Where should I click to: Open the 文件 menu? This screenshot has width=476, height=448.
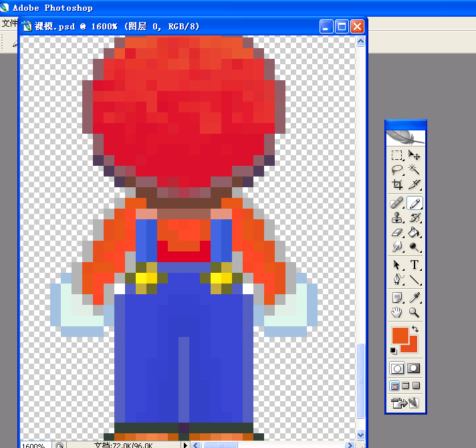(x=9, y=23)
